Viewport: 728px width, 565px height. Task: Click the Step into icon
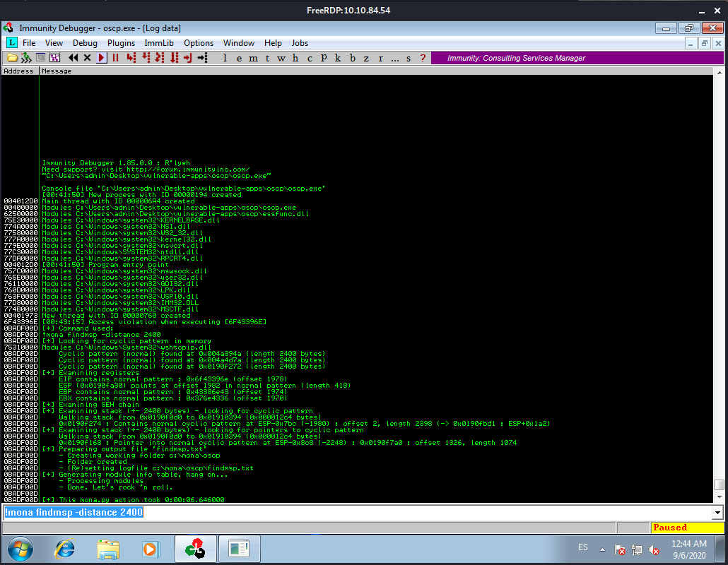point(131,58)
